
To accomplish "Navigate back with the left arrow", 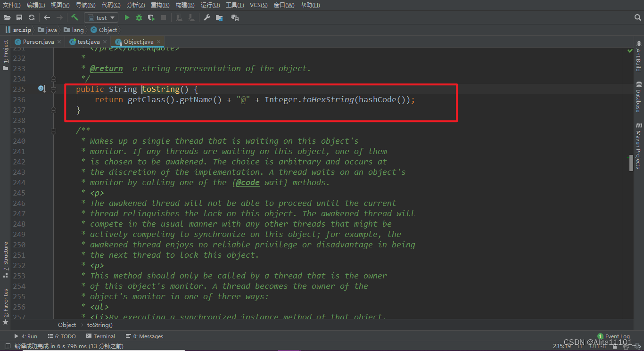I will [x=47, y=17].
